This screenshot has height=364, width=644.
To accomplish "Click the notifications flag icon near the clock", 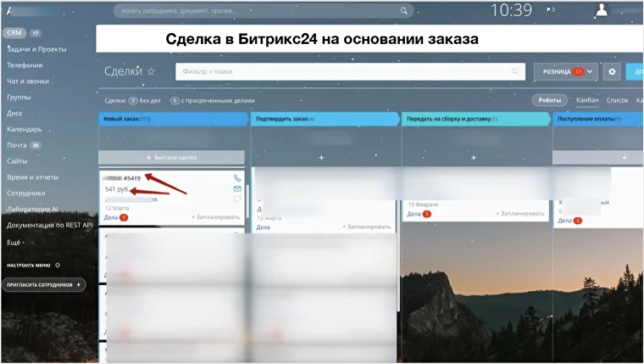I will 550,10.
